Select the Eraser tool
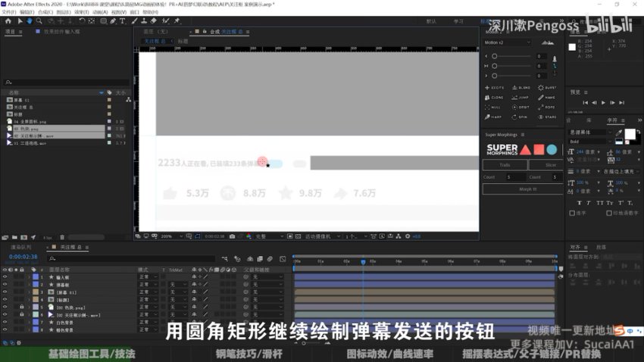This screenshot has width=644, height=362. (x=152, y=20)
